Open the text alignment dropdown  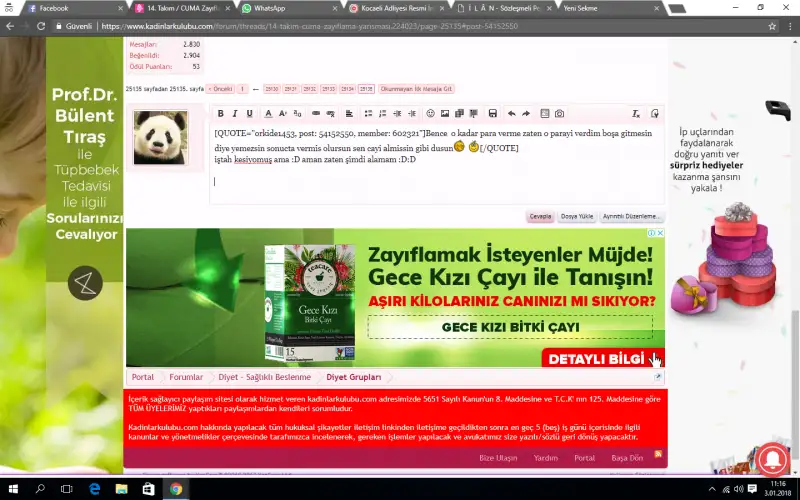(350, 114)
